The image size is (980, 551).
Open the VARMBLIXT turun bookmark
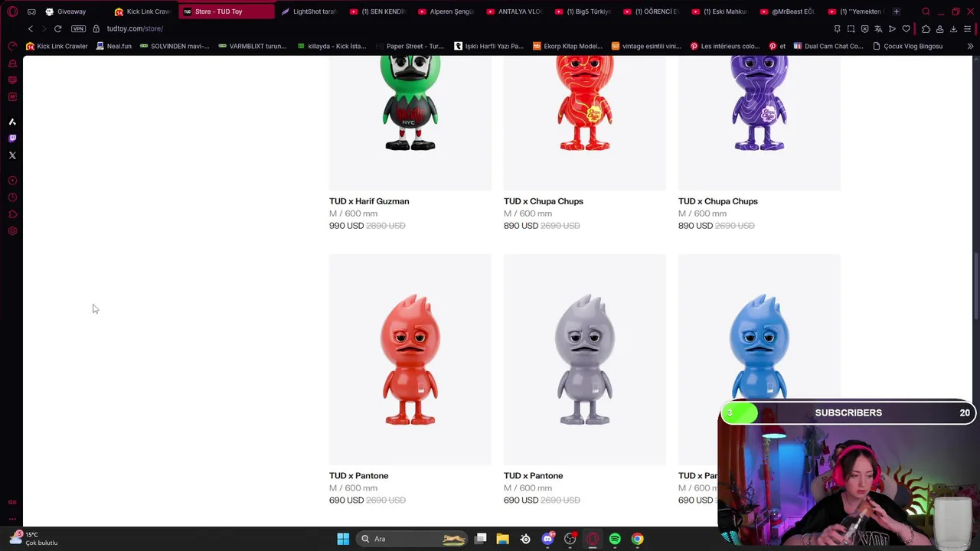252,46
